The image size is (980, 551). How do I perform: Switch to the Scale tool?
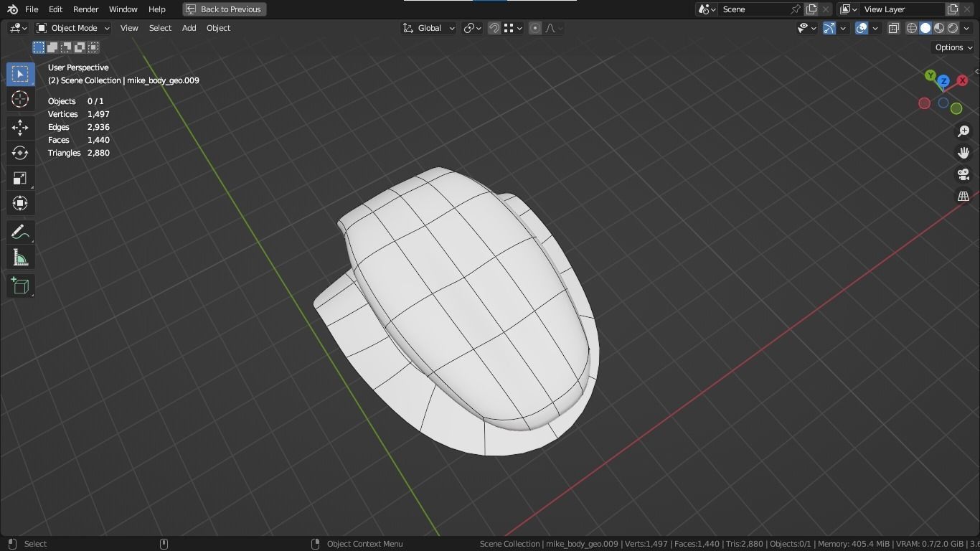20,178
